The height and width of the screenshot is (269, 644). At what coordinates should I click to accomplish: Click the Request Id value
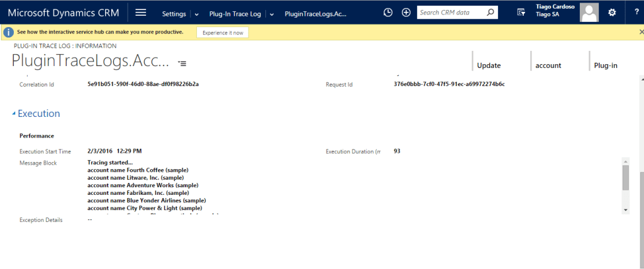449,84
